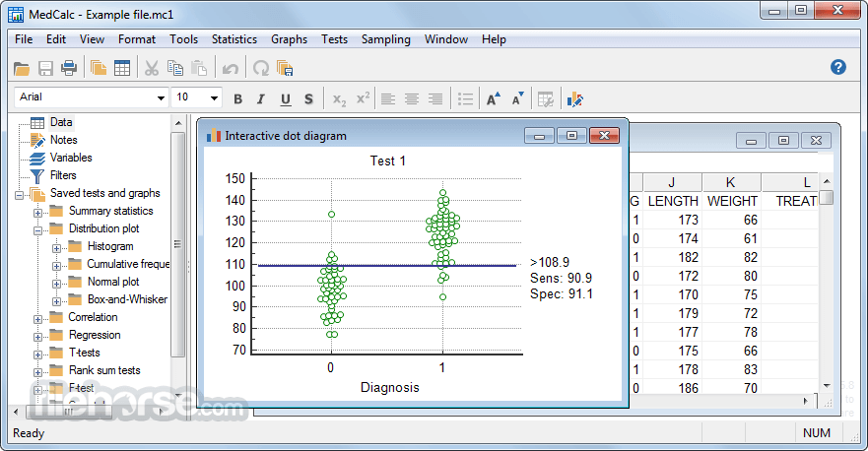868x451 pixels.
Task: Expand the Normal plot folder
Action: click(x=56, y=284)
